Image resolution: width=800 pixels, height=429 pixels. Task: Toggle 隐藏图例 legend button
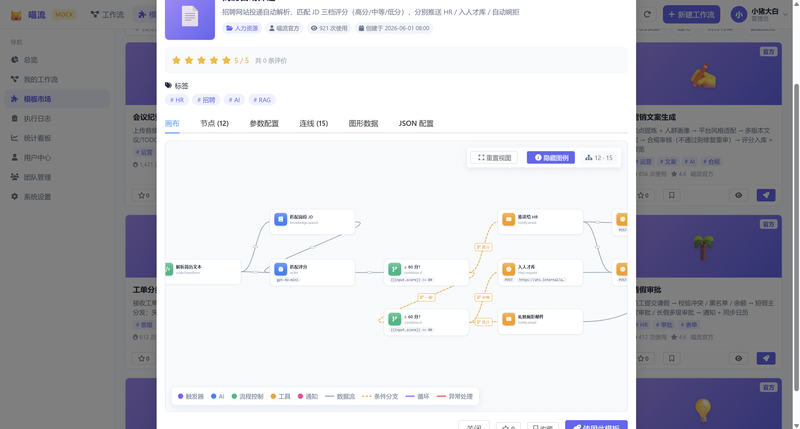[x=551, y=158]
